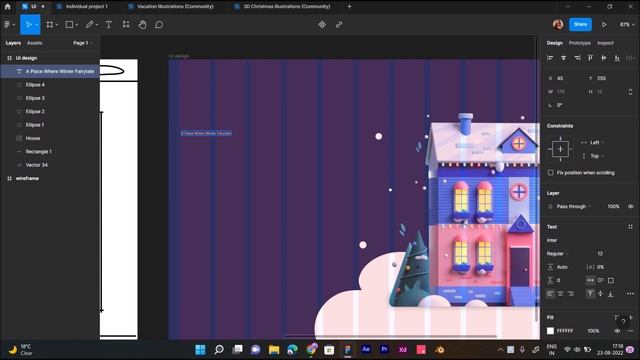Enable auto width text resizing
640x360 pixels.
coord(591,280)
